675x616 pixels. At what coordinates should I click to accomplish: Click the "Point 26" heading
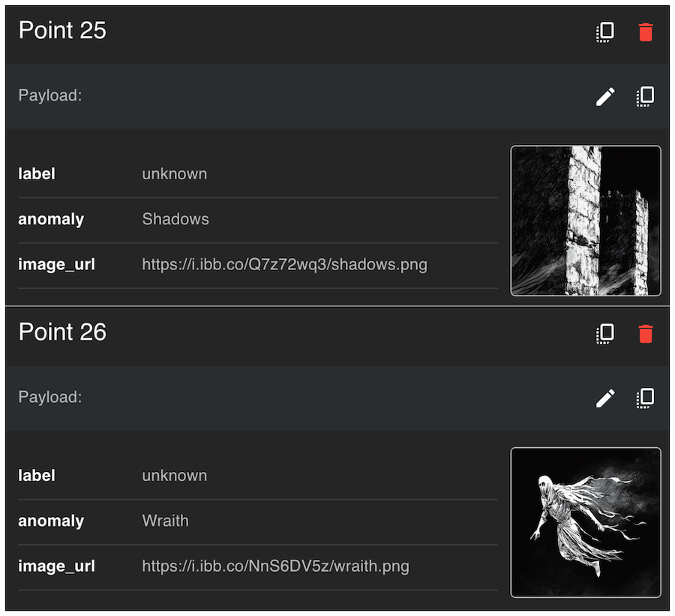coord(62,332)
